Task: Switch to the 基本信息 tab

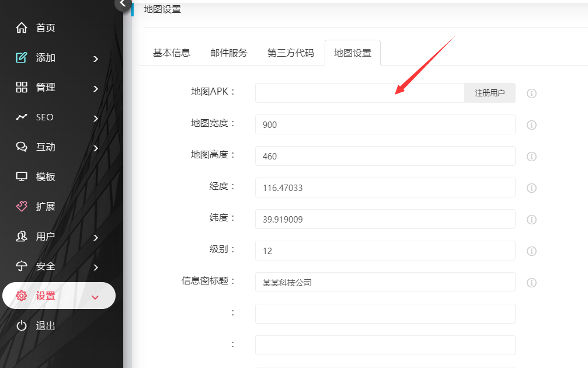Action: (171, 52)
